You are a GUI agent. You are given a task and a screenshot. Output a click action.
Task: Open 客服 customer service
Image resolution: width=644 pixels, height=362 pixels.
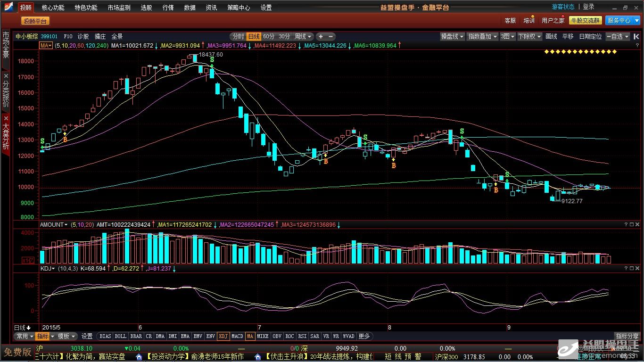point(510,21)
